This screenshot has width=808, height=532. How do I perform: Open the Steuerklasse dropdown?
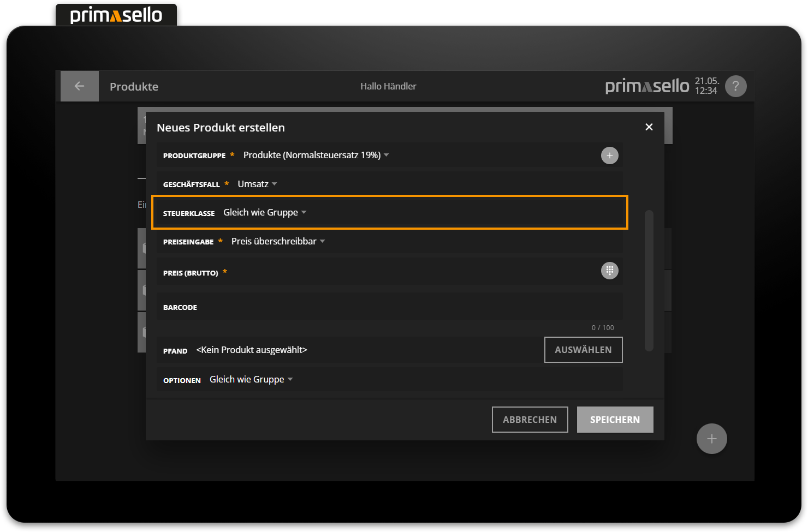tap(265, 213)
